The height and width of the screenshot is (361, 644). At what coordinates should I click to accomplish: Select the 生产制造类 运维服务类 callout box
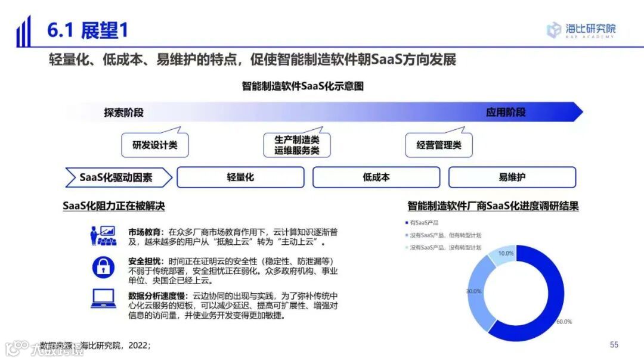(x=296, y=145)
